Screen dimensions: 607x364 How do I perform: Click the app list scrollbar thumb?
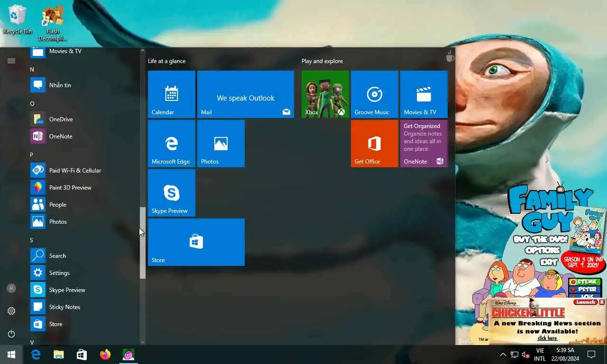coord(142,243)
